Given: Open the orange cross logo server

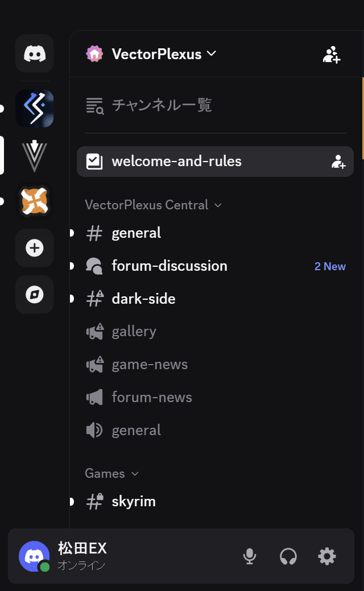Looking at the screenshot, I should click(35, 201).
